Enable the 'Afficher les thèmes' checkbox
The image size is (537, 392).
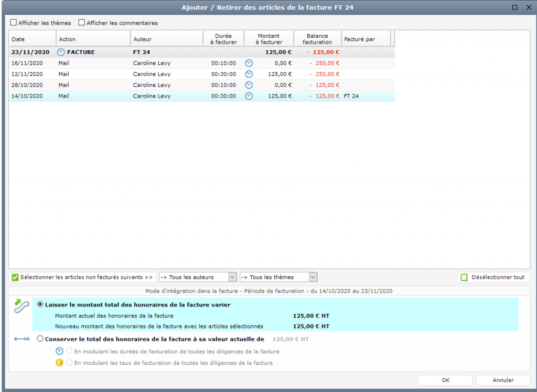point(14,23)
